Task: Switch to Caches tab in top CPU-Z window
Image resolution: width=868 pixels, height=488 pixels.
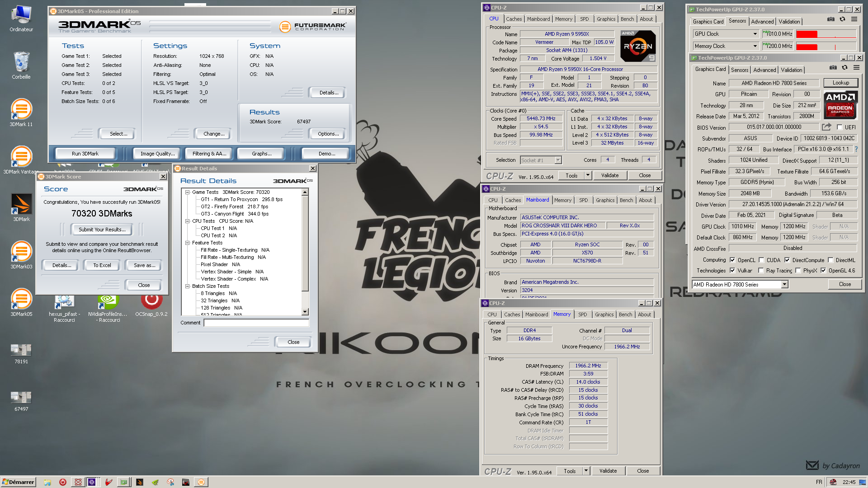Action: pyautogui.click(x=514, y=19)
